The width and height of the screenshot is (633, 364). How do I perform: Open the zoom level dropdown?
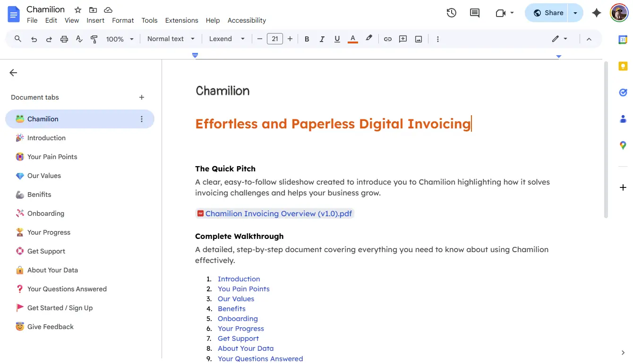tap(120, 39)
